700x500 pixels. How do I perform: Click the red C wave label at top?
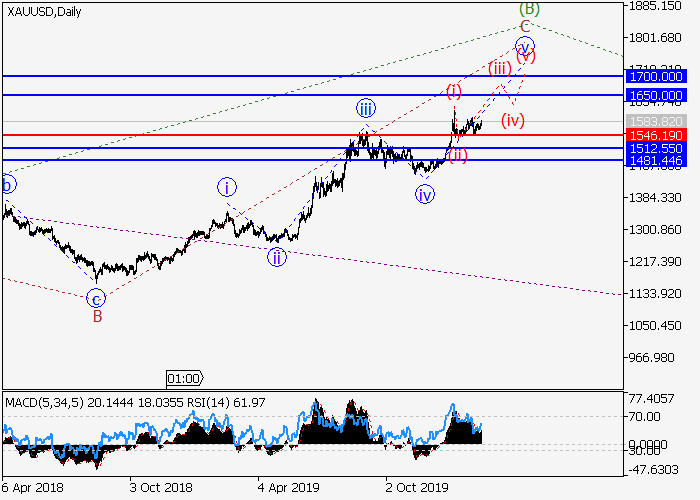click(x=525, y=24)
